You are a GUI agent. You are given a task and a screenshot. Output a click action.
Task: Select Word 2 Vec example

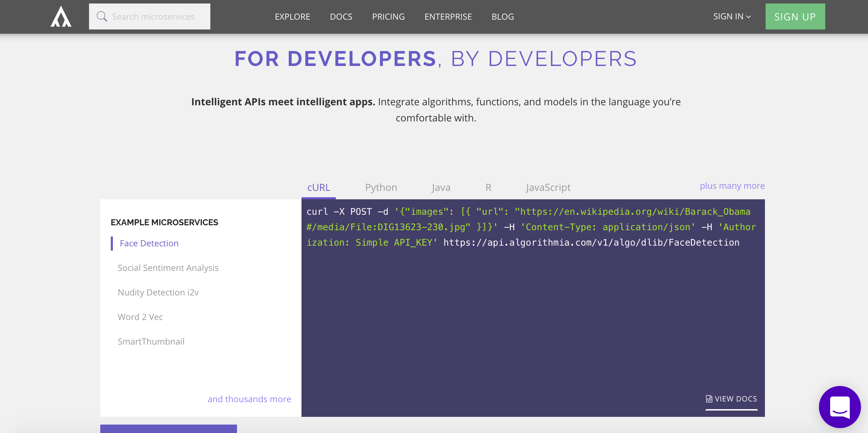(x=140, y=317)
